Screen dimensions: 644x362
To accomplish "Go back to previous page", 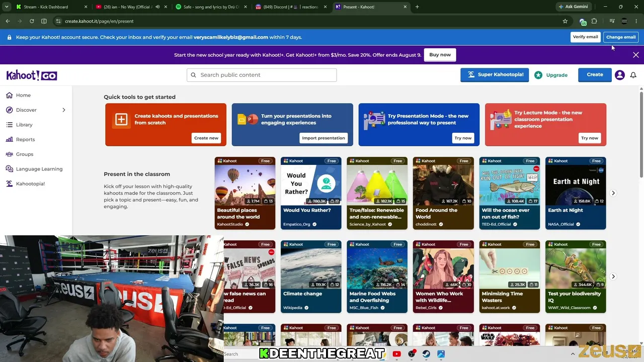I will [8, 21].
